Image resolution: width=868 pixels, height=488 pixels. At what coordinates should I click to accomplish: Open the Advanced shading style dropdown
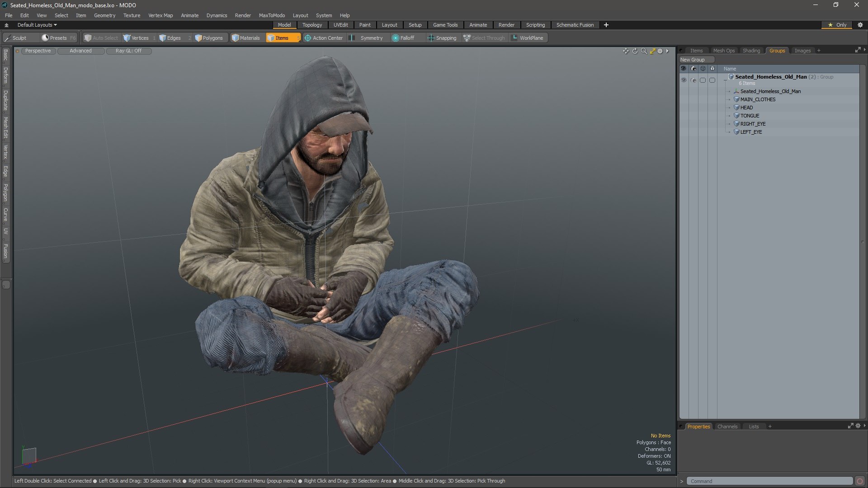[x=80, y=51]
